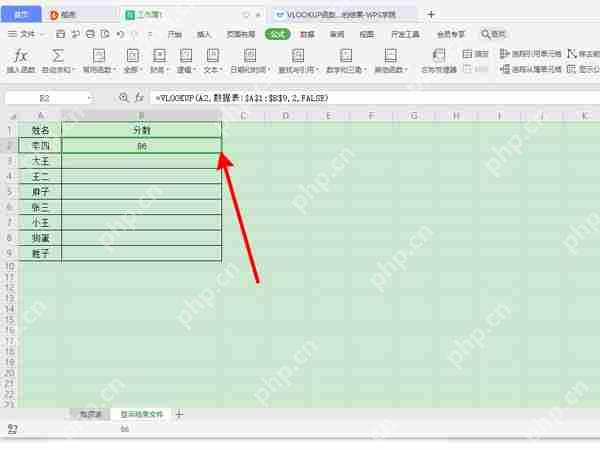Open the Member Exclusive (会员专享) tab
Viewport: 600px width, 450px height.
451,34
